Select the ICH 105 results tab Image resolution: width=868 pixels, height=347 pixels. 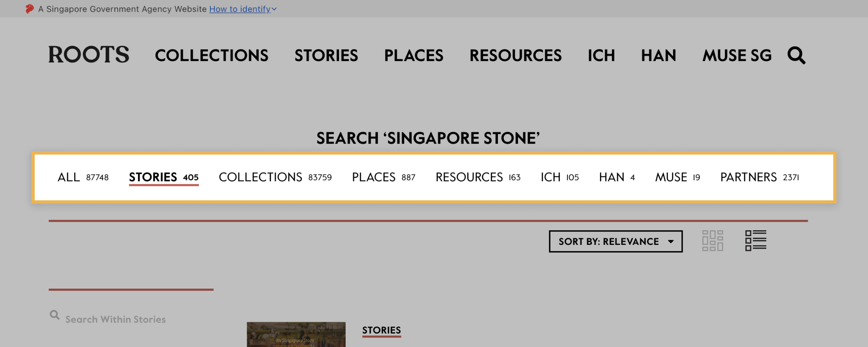coord(559,177)
